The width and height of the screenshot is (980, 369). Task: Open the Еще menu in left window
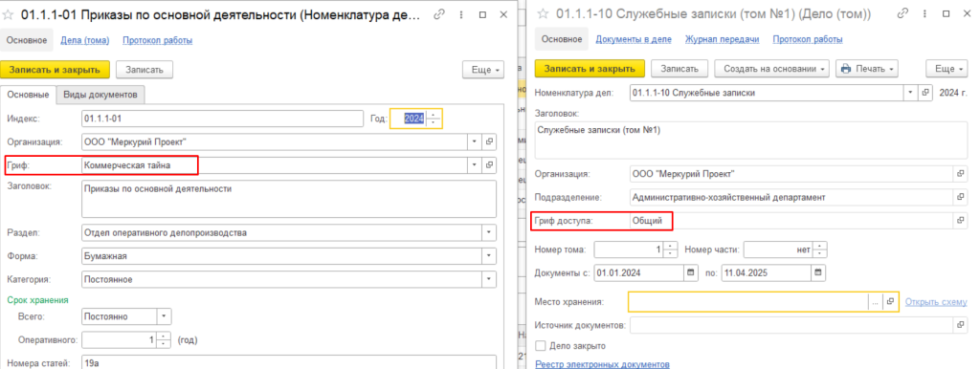click(483, 70)
